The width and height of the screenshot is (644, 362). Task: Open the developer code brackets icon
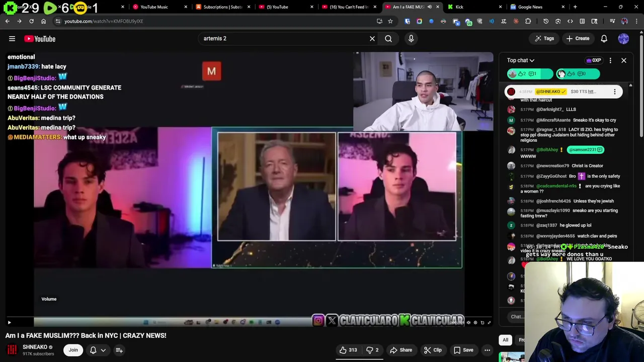click(x=570, y=21)
